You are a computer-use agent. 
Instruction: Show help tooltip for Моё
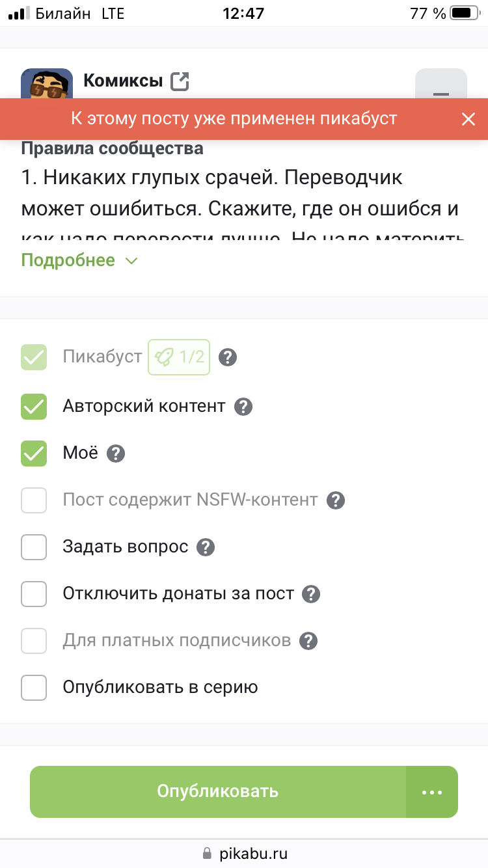[116, 454]
